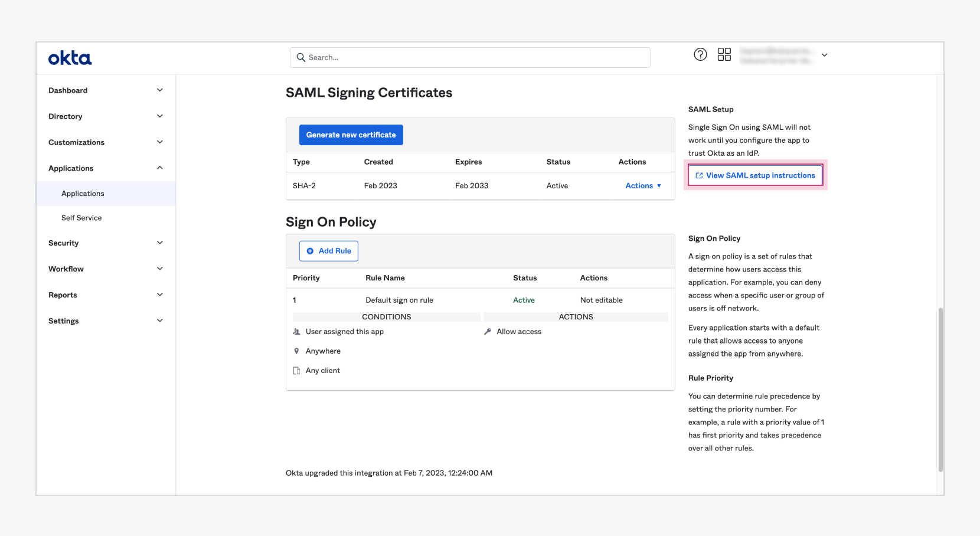This screenshot has width=980, height=536.
Task: Expand the Workflow section chevron
Action: point(160,269)
